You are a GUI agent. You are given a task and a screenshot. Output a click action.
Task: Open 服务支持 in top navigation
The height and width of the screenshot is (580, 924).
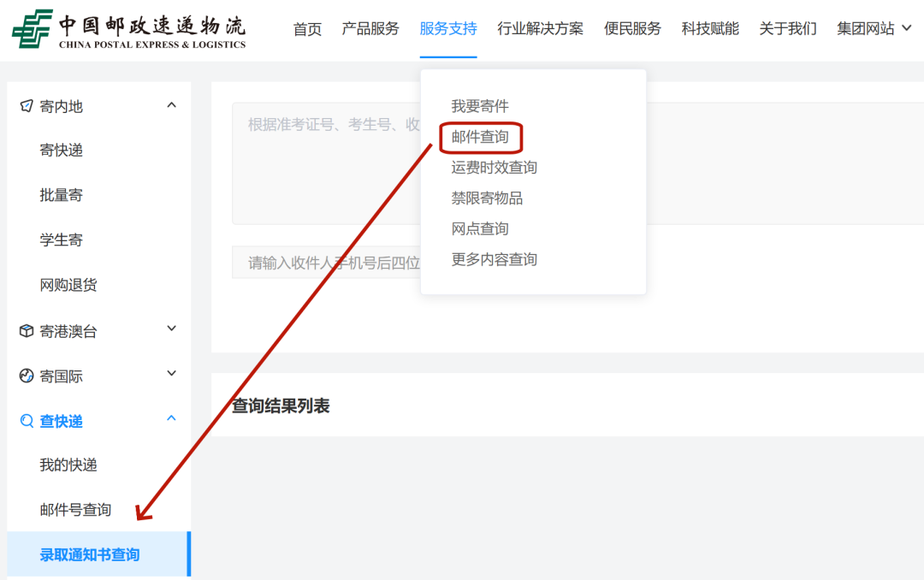coord(448,28)
